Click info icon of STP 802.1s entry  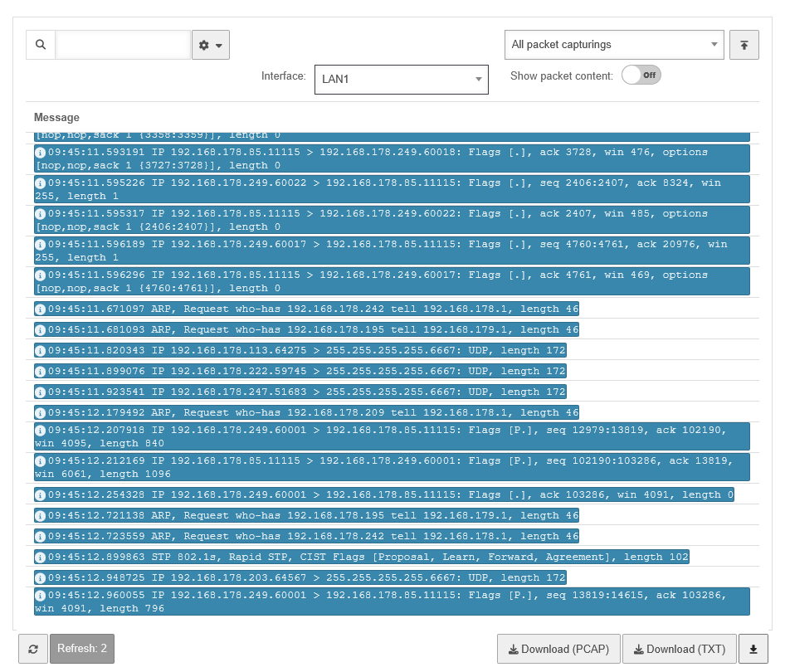coord(41,558)
